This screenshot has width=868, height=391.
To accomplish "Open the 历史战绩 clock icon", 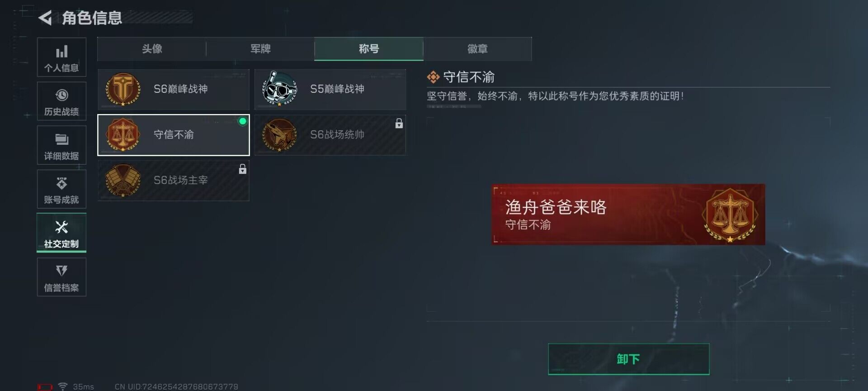I will 62,95.
